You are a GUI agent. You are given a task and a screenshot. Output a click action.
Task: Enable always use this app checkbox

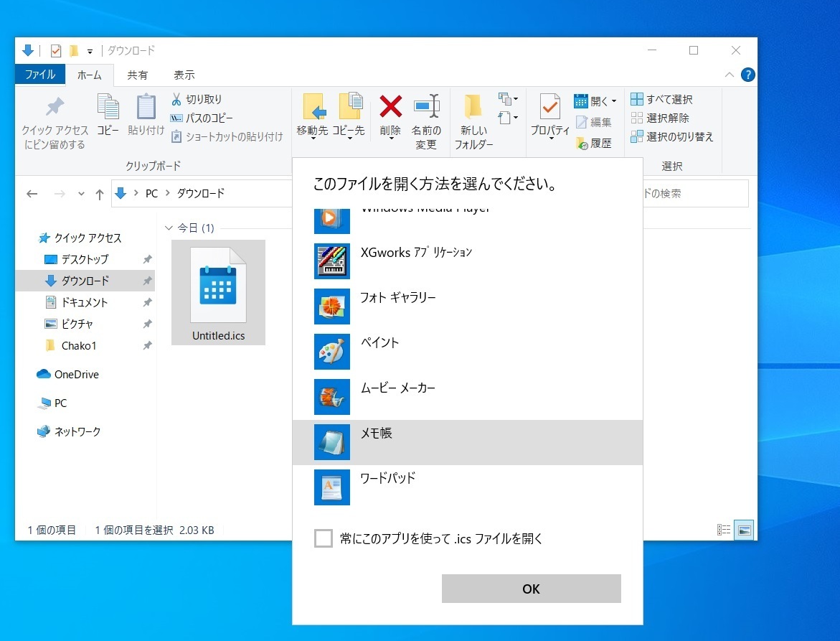(x=324, y=538)
